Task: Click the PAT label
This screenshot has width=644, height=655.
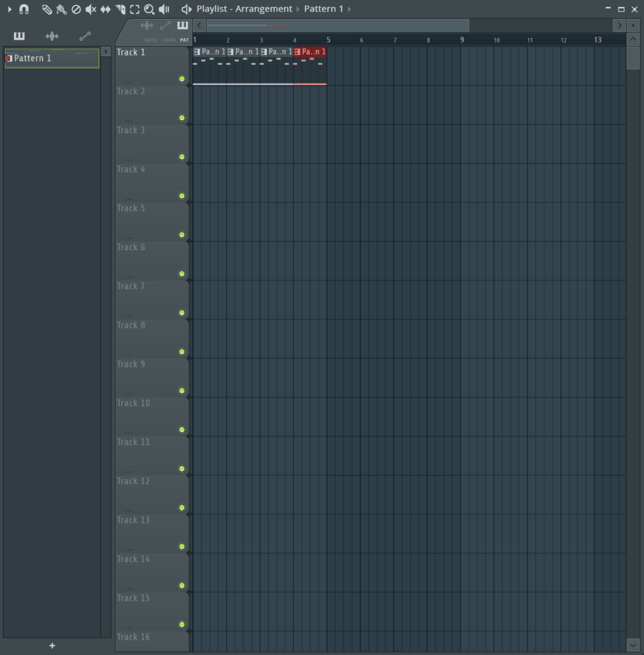Action: coord(184,40)
